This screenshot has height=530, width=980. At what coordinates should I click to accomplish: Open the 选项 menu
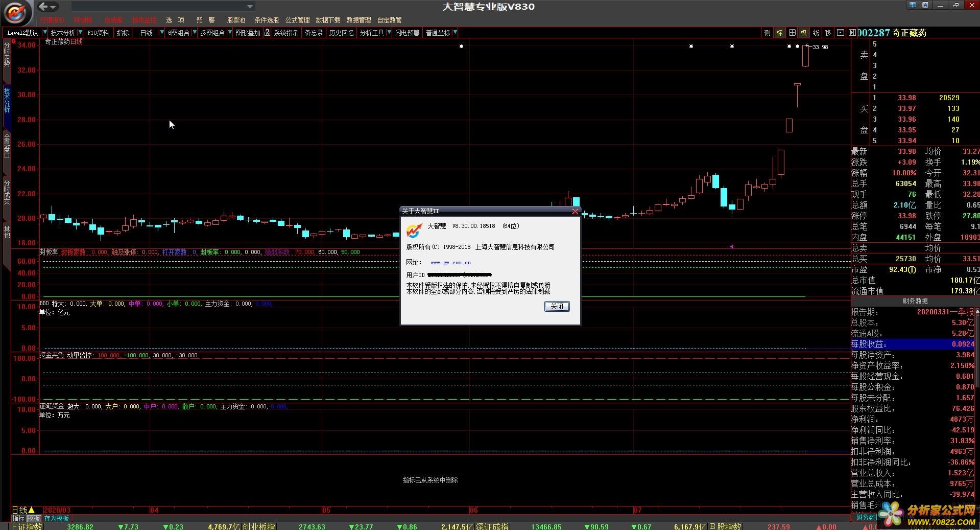coord(175,20)
